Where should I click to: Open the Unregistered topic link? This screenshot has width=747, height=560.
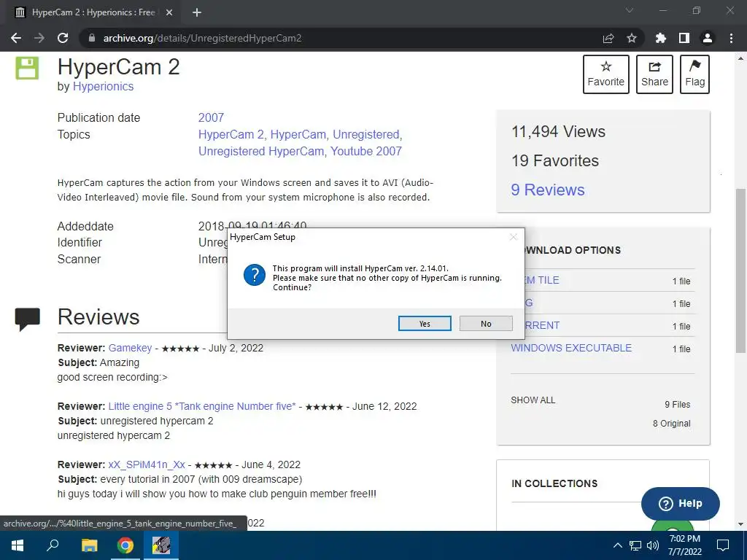coord(366,135)
